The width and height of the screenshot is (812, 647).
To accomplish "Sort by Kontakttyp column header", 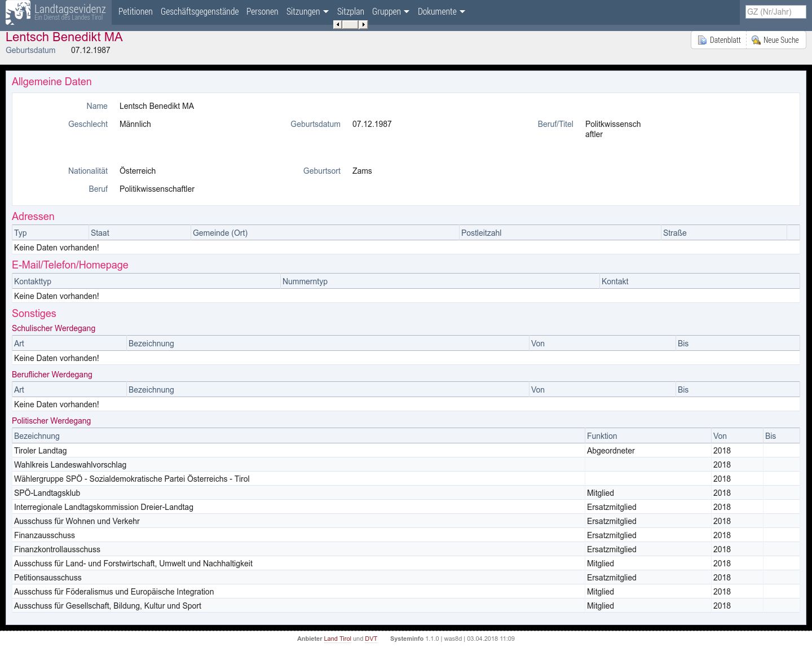I will 147,281.
